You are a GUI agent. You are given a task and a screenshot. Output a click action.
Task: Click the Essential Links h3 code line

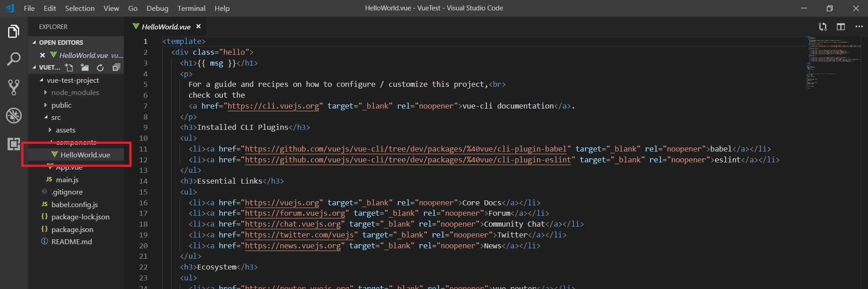click(231, 181)
